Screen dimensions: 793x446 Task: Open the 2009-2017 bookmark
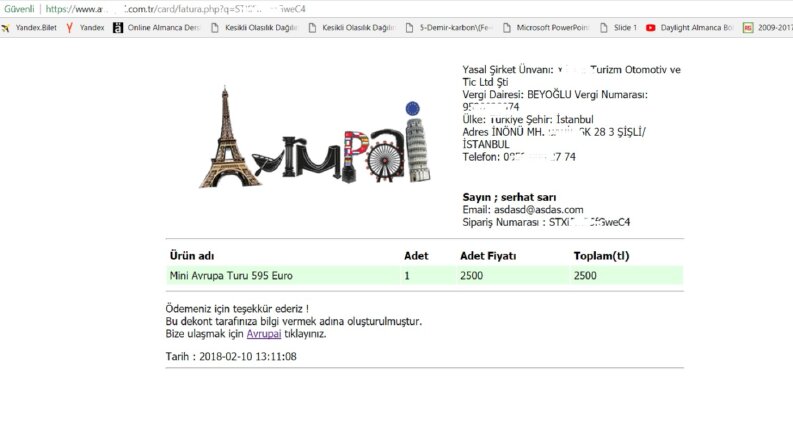point(768,28)
